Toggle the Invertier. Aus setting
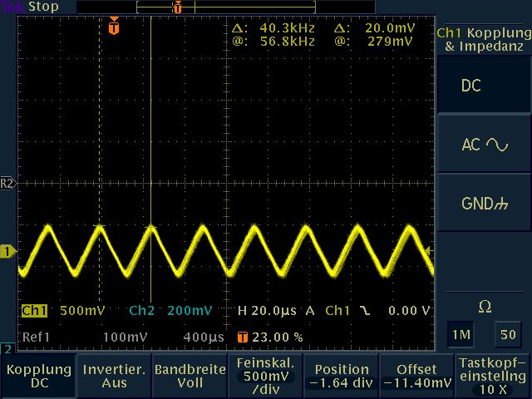Viewport: 532px width, 399px height. [114, 376]
